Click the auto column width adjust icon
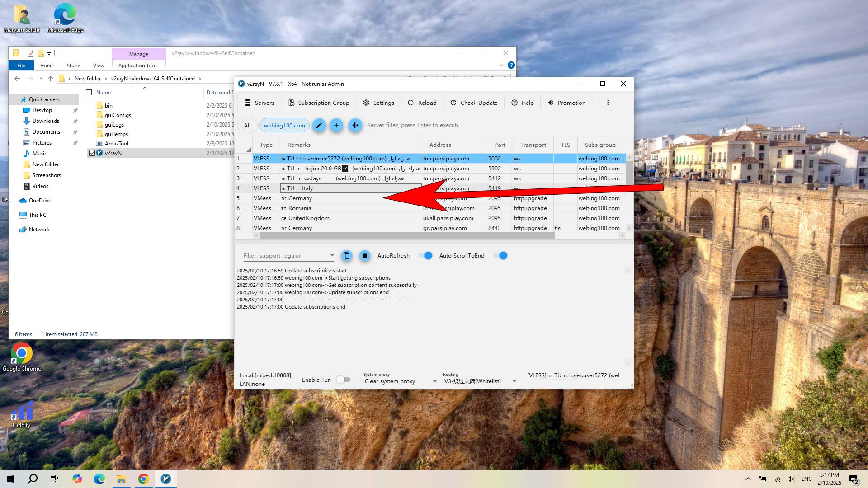 click(x=355, y=125)
